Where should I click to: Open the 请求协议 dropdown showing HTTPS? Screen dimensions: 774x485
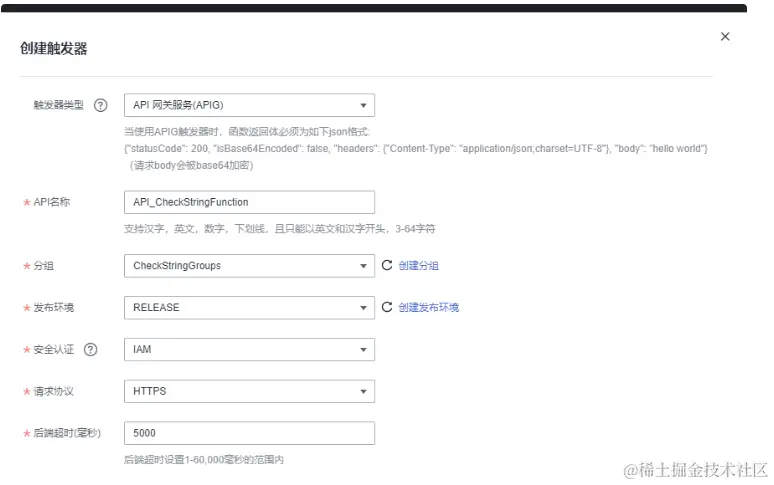[249, 391]
